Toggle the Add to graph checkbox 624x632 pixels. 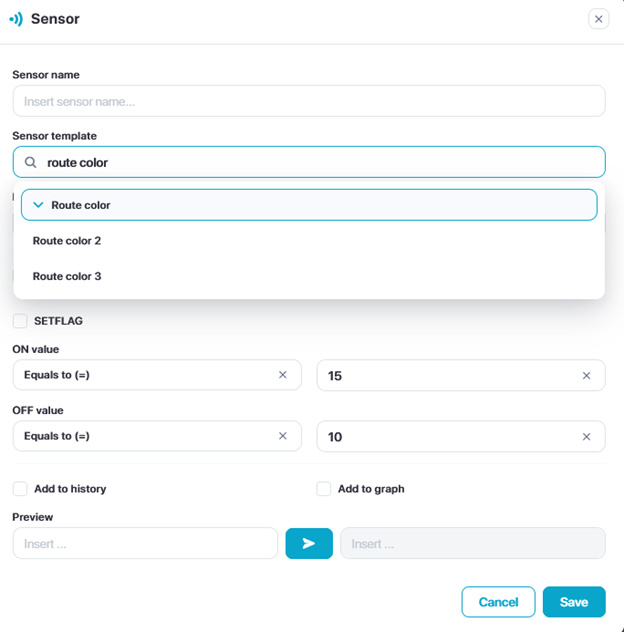(x=324, y=489)
